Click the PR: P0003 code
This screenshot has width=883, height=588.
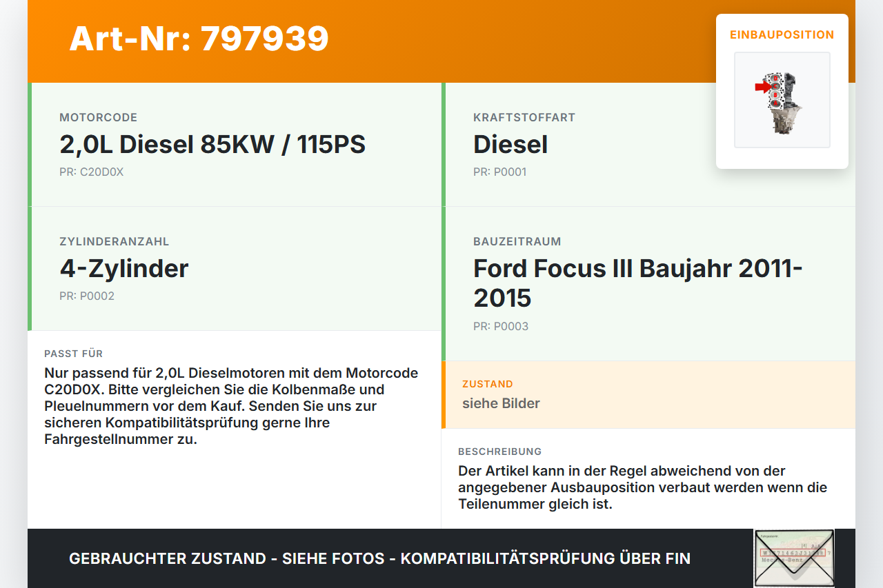pos(501,326)
